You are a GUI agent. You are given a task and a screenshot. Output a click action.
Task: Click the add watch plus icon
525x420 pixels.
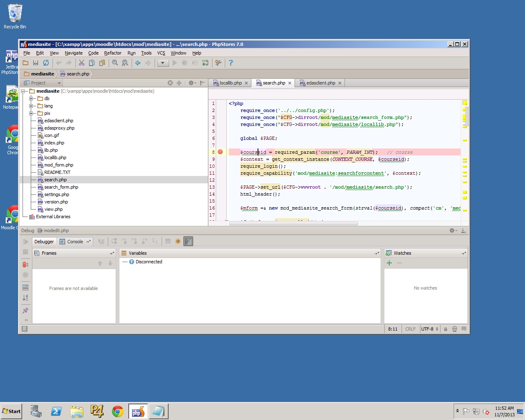point(389,263)
